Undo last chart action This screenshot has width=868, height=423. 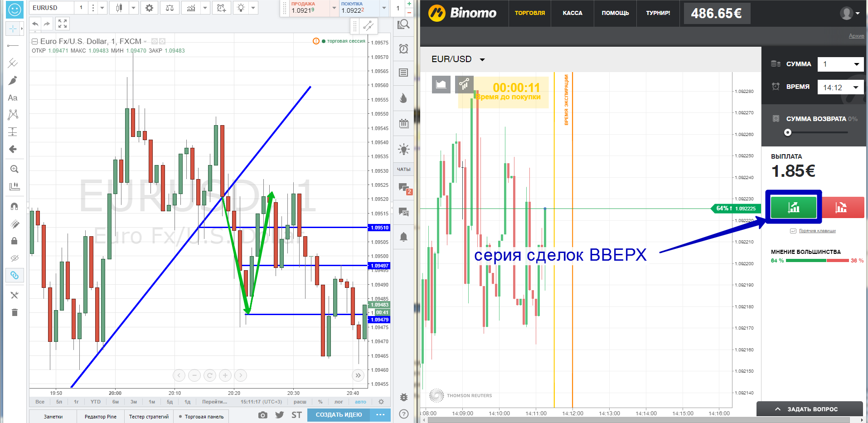click(35, 24)
